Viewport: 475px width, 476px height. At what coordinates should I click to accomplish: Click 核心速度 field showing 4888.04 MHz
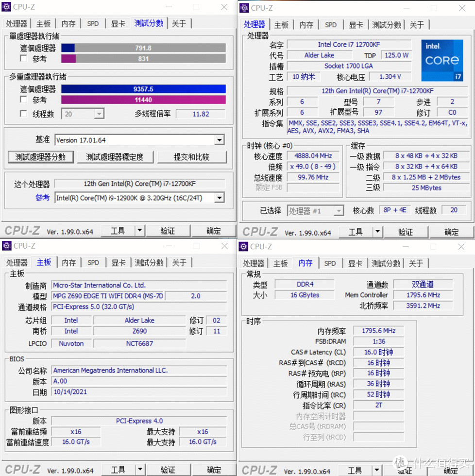pos(313,156)
